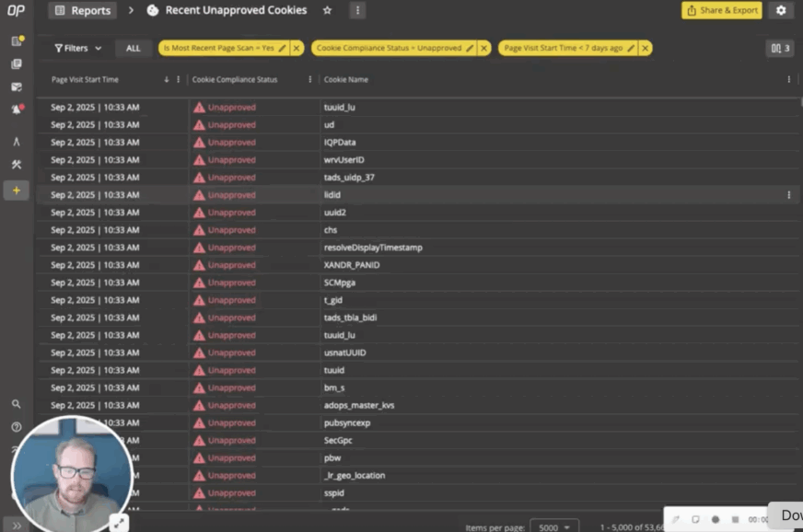Open the Reports section from the top bar
803x532 pixels.
81,10
